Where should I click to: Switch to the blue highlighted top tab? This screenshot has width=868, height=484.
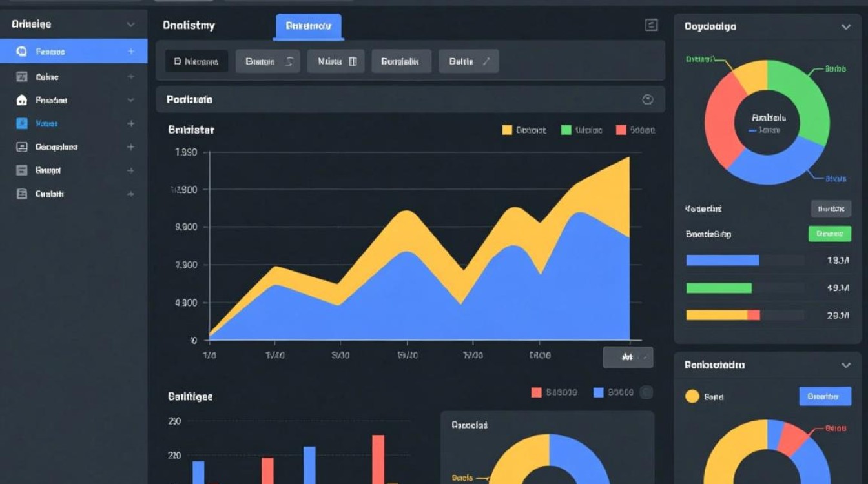pyautogui.click(x=308, y=26)
